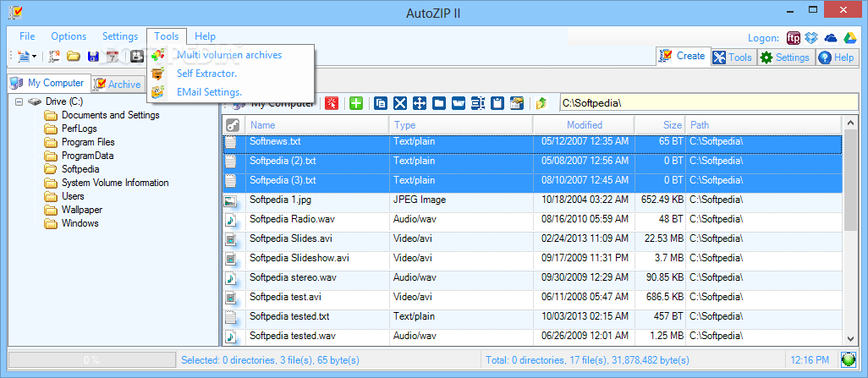The width and height of the screenshot is (868, 378).
Task: Click the Google Drive logon icon
Action: pyautogui.click(x=849, y=38)
